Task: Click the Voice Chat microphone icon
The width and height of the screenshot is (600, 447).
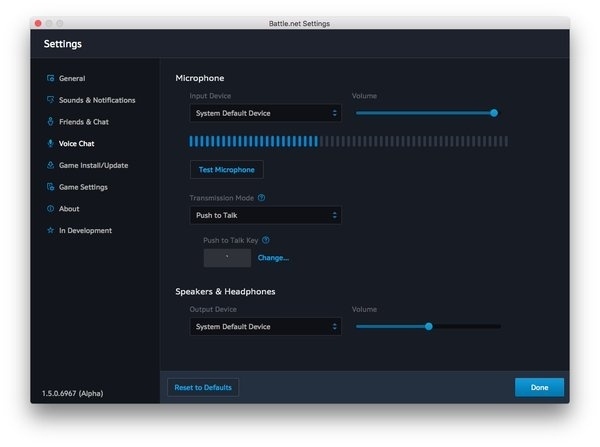Action: (51, 144)
